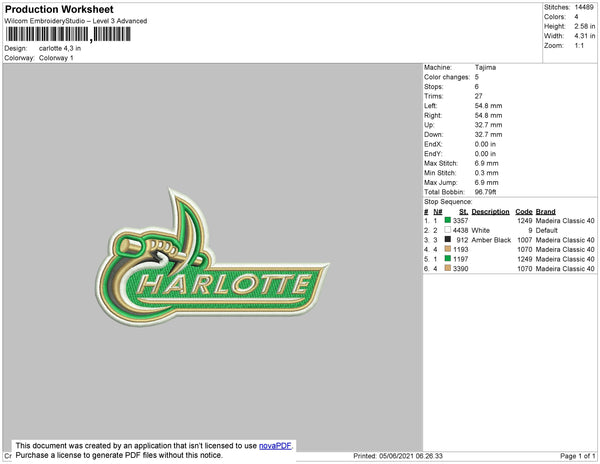Image resolution: width=600 pixels, height=464 pixels.
Task: Click the tan swatch beside 3390
Action: pyautogui.click(x=447, y=268)
